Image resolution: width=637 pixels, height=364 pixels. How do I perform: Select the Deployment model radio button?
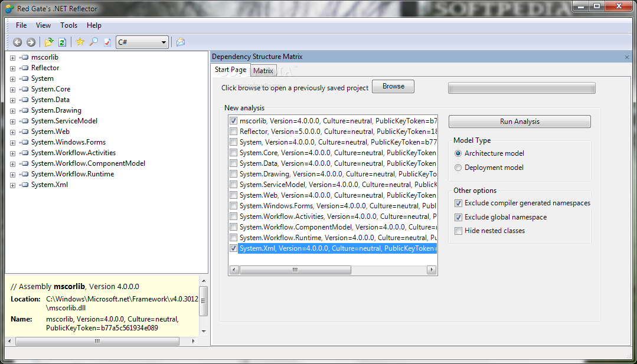(458, 168)
